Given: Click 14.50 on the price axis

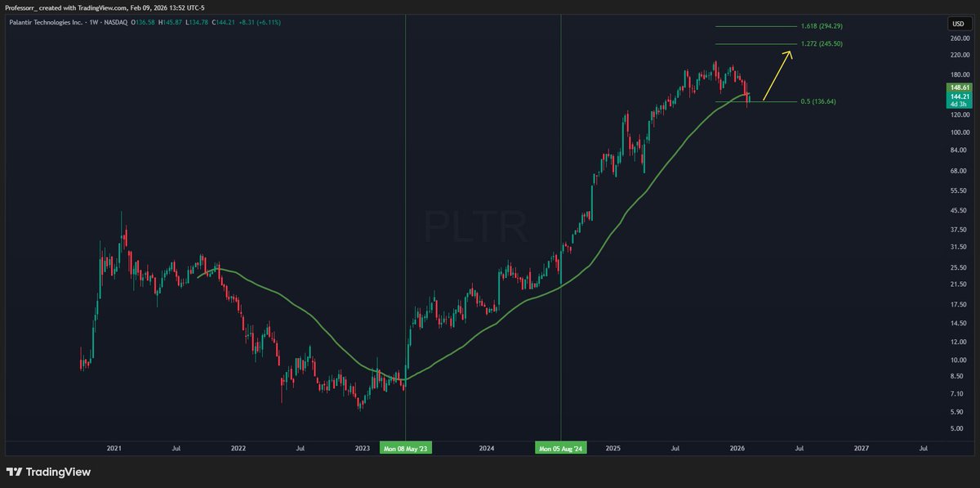Looking at the screenshot, I should pyautogui.click(x=960, y=323).
